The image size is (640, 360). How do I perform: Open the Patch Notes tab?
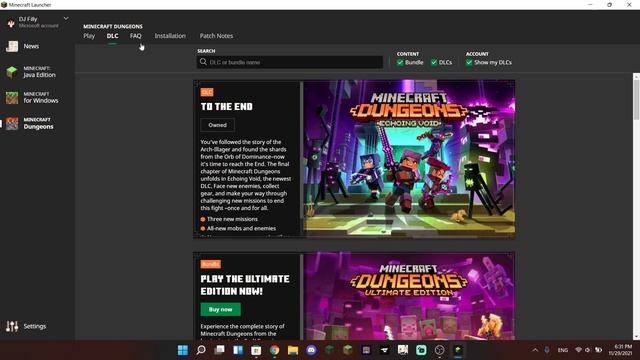click(x=216, y=36)
